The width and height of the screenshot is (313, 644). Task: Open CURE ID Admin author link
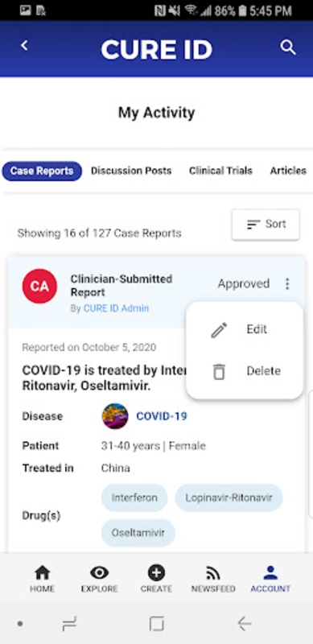point(116,308)
